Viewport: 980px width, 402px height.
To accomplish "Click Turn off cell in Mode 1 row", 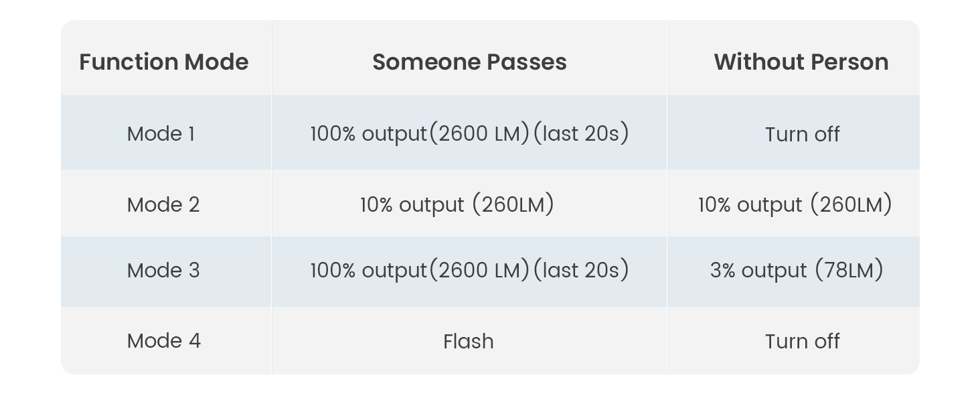I will pos(802,134).
